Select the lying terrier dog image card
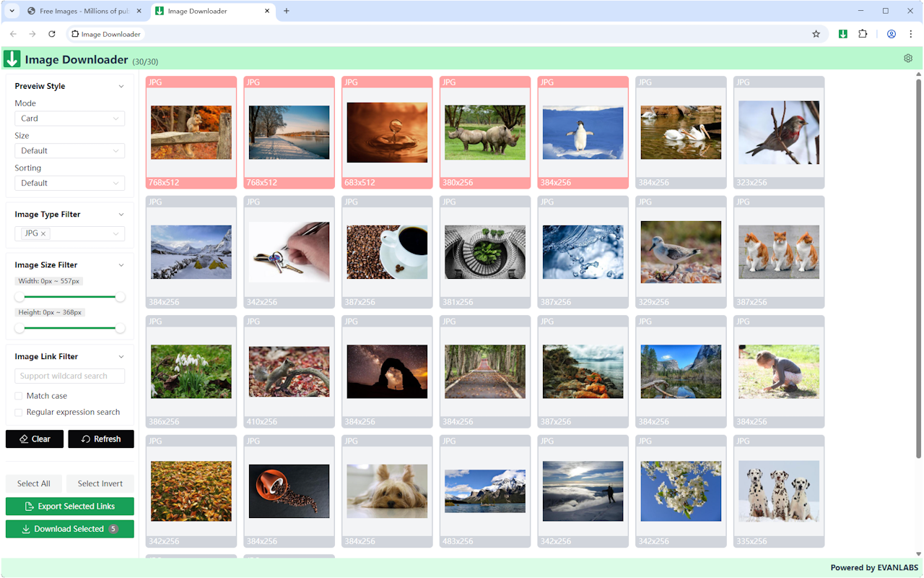924x578 pixels. click(x=388, y=491)
